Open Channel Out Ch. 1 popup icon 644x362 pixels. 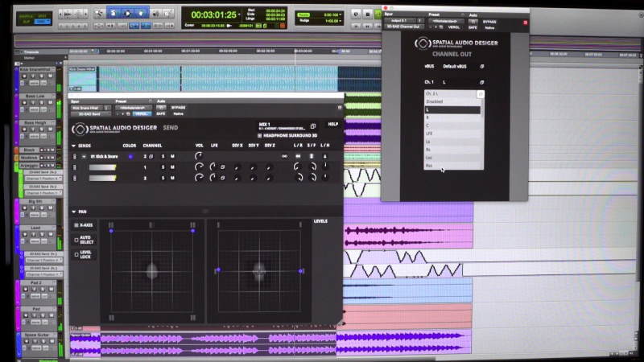(481, 82)
